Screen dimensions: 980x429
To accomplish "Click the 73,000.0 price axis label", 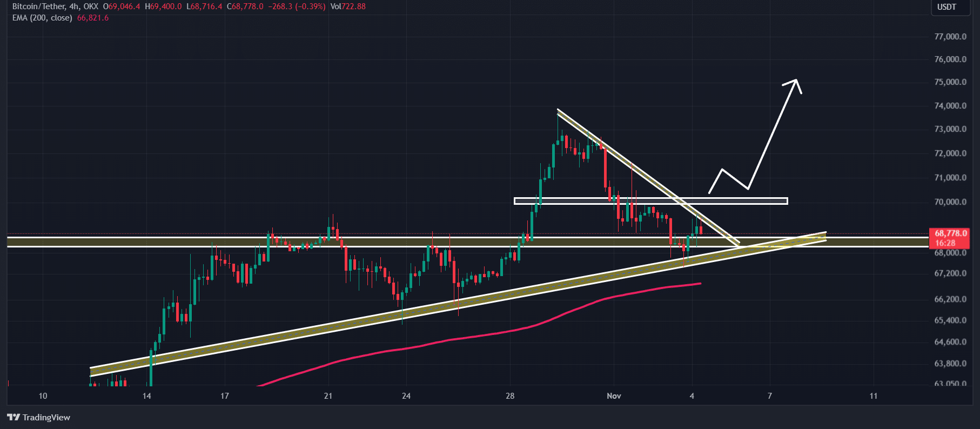I will [x=950, y=129].
